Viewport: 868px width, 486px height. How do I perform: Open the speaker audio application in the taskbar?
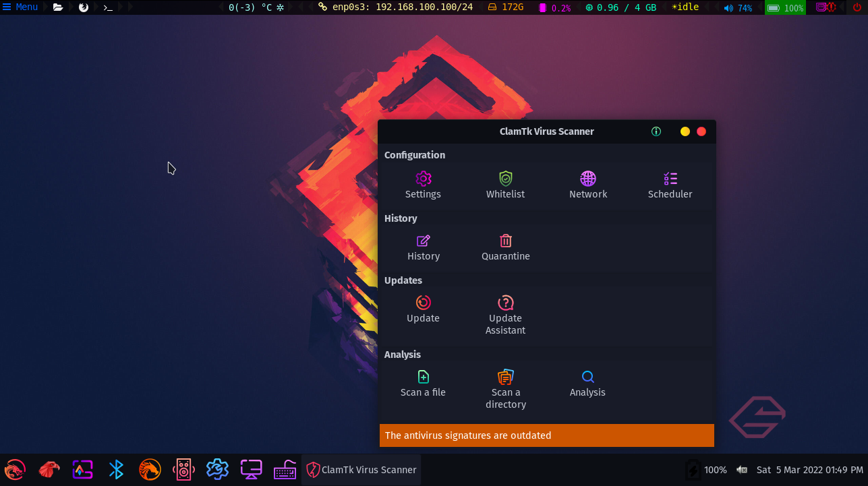point(183,469)
